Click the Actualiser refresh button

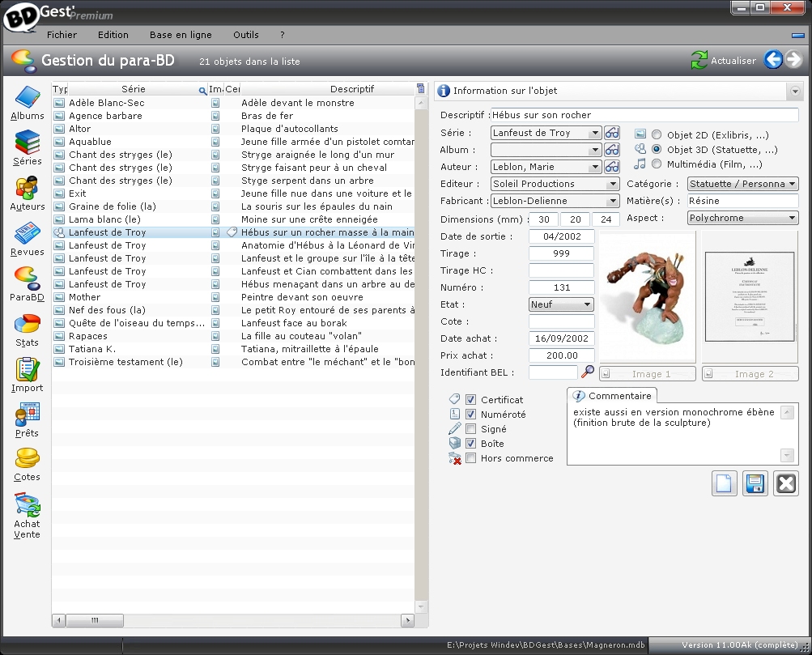pyautogui.click(x=723, y=60)
